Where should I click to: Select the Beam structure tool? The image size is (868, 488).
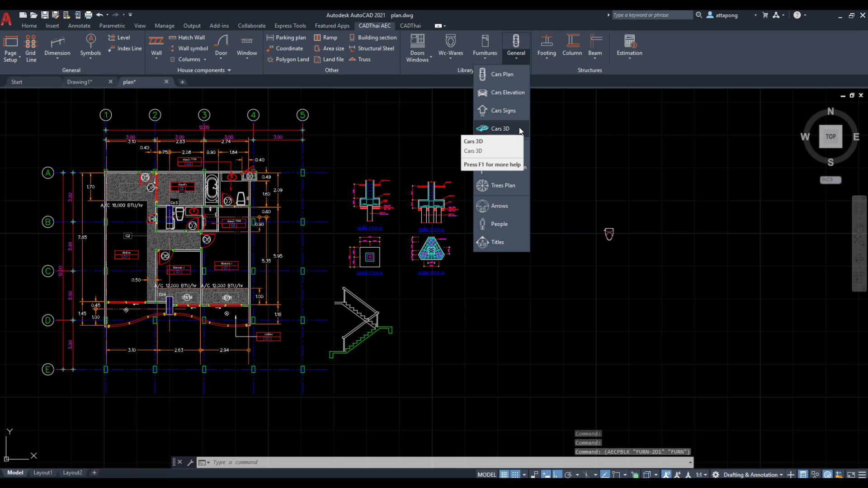(595, 47)
